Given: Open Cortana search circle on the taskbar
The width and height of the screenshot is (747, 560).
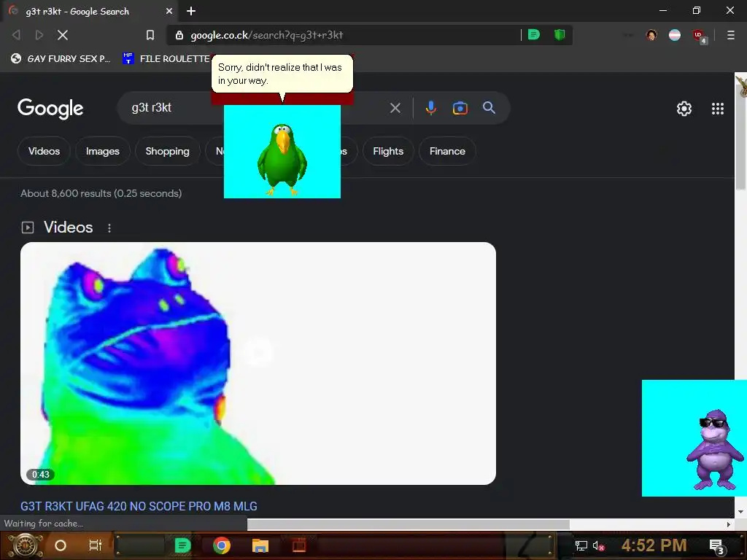Looking at the screenshot, I should [61, 545].
